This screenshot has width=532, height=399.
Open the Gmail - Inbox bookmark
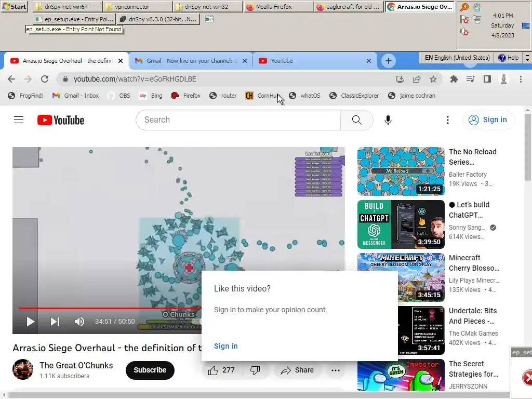coord(75,96)
